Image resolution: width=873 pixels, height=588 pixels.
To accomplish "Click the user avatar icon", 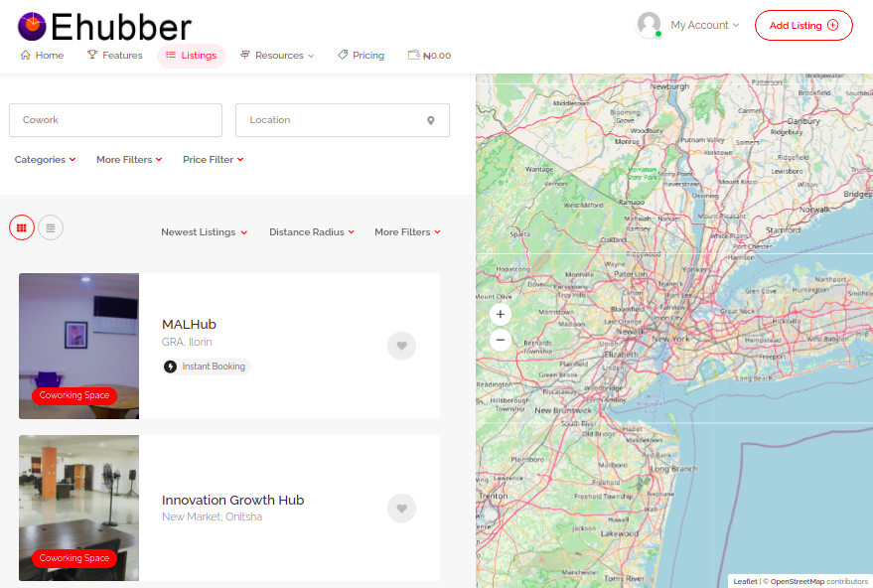I will [650, 25].
